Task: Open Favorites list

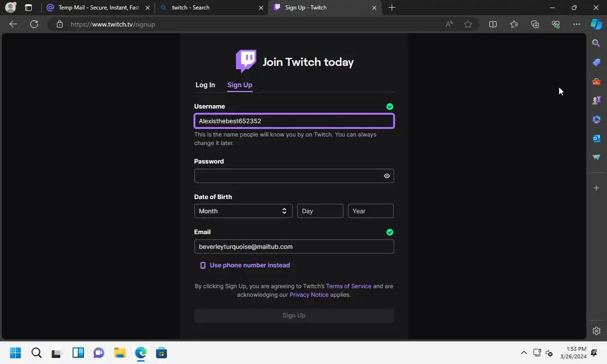Action: [x=514, y=24]
